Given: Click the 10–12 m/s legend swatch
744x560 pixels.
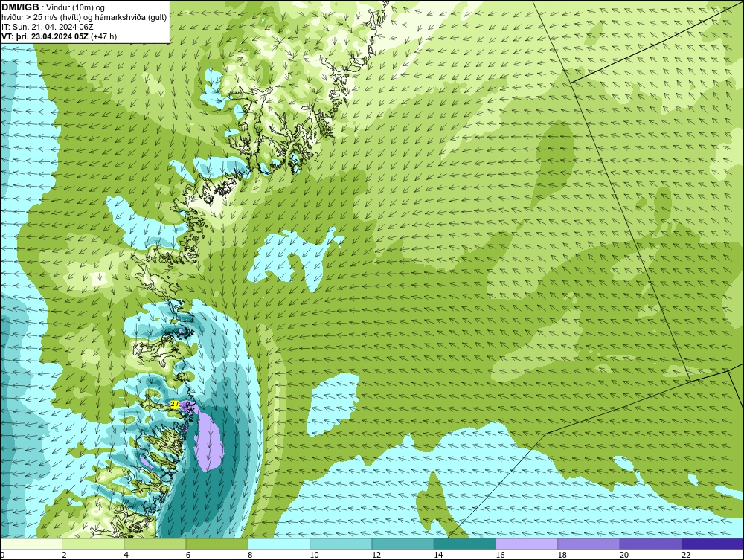Looking at the screenshot, I should click(341, 544).
